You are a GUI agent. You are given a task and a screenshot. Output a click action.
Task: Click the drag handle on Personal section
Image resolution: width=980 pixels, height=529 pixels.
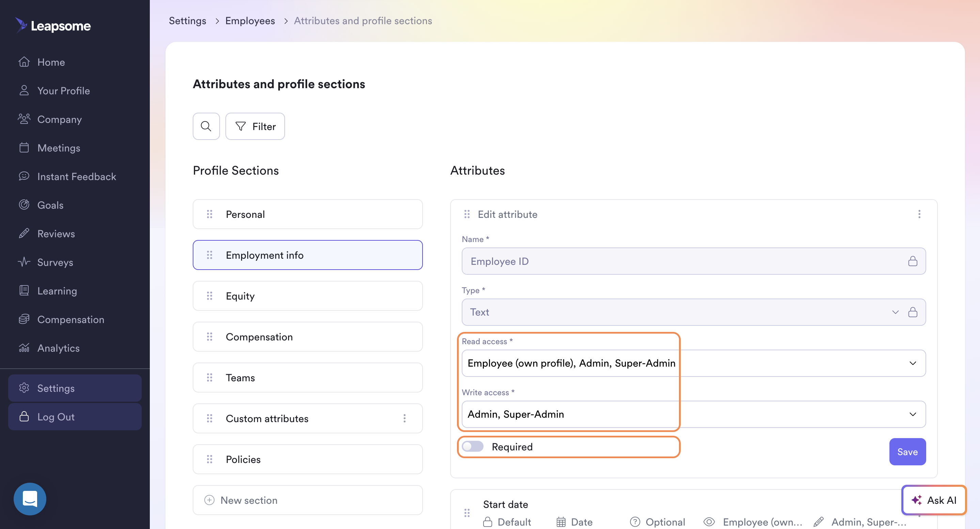pyautogui.click(x=210, y=214)
